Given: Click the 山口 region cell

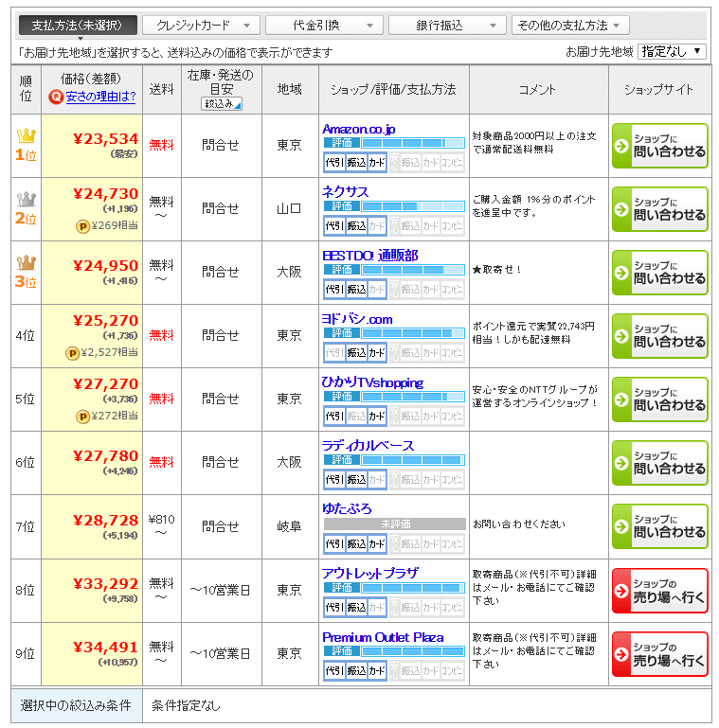Looking at the screenshot, I should (289, 209).
